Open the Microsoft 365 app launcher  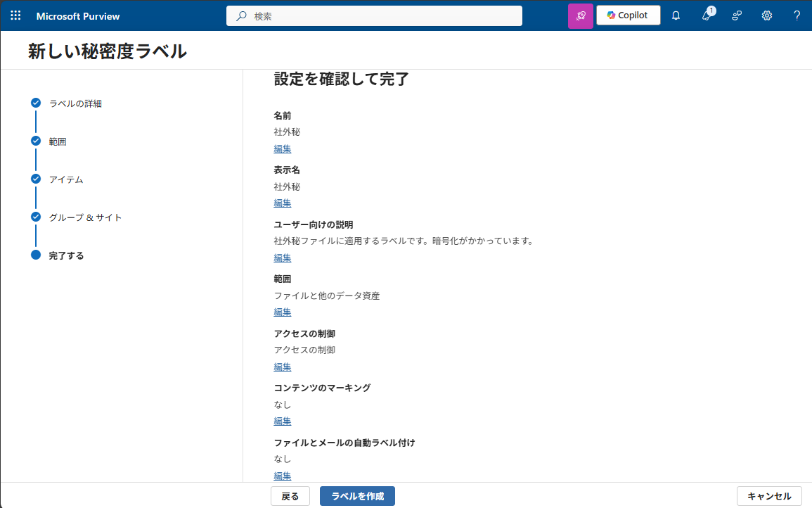(x=15, y=15)
